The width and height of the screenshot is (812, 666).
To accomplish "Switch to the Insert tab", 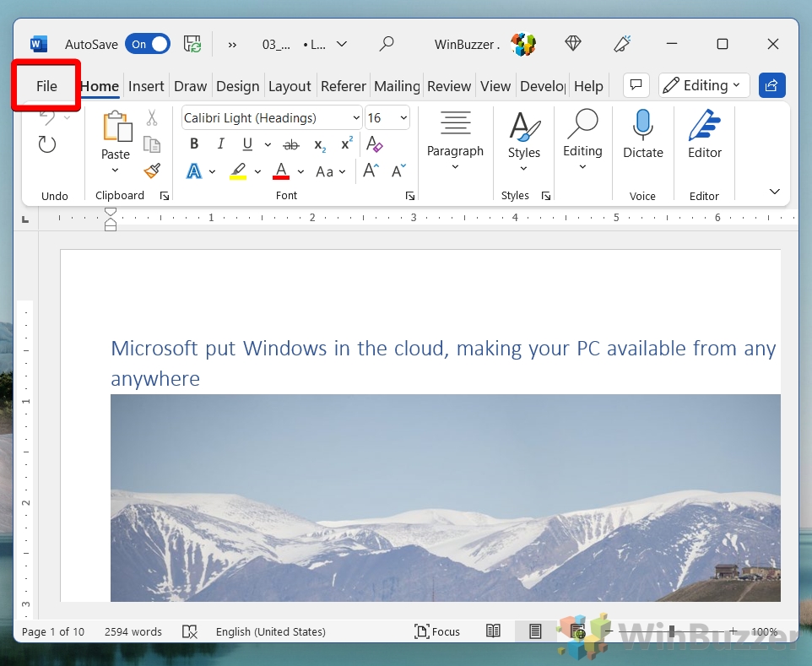I will point(146,86).
